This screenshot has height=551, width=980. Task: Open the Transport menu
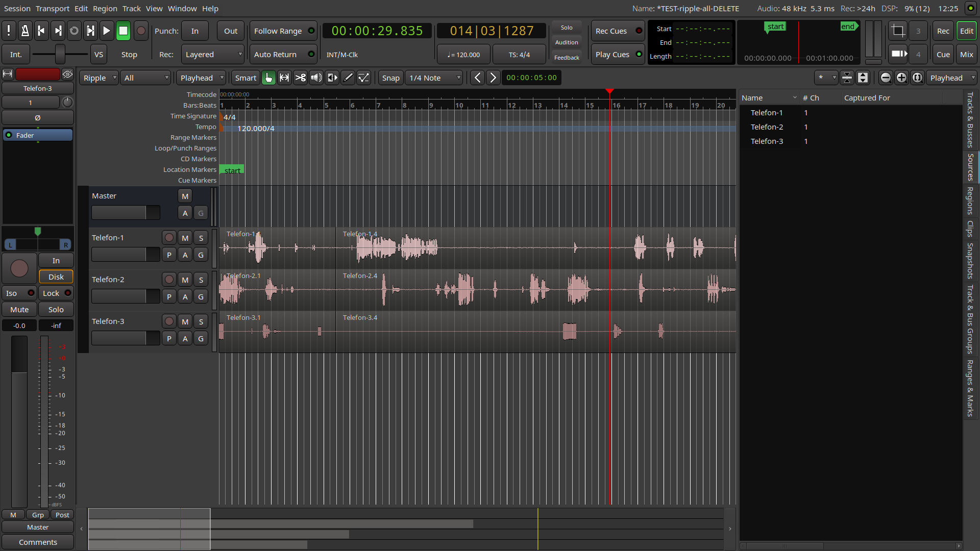52,8
